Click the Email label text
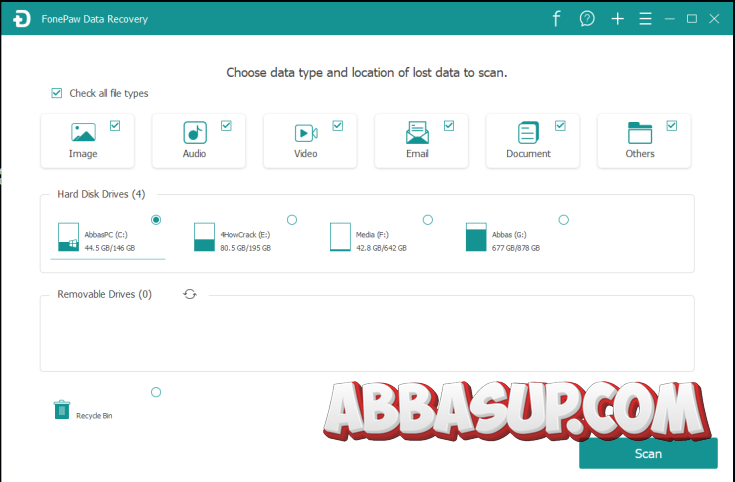This screenshot has width=735, height=482. click(x=417, y=154)
